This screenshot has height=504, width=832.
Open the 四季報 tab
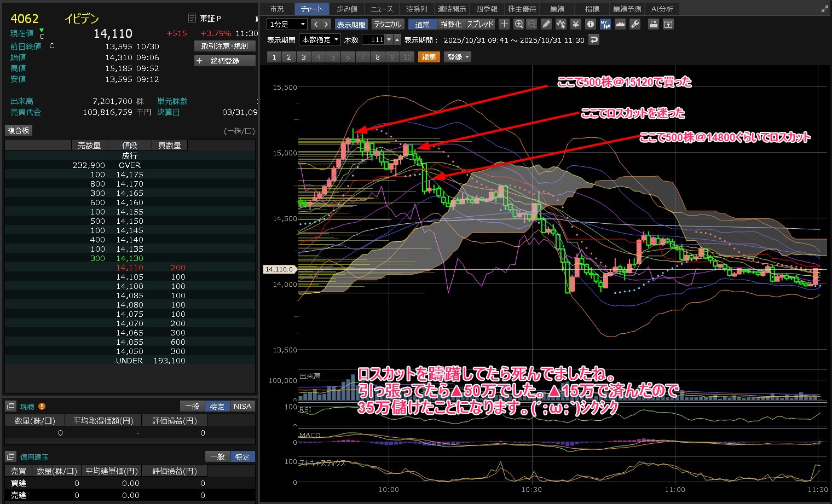click(487, 9)
